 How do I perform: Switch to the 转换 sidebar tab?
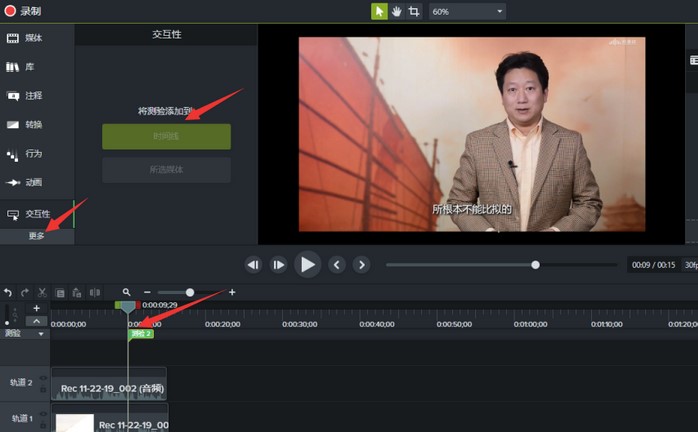coord(34,125)
